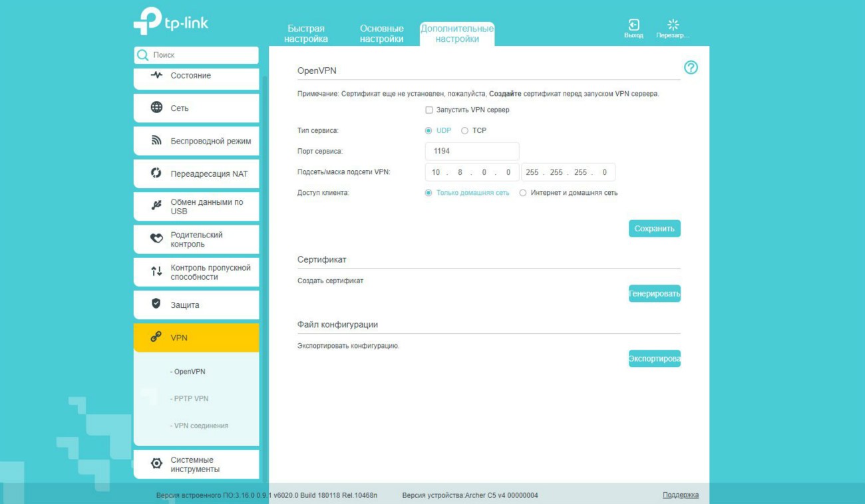Click the Переадресация NAT circular arrows icon

[x=156, y=174]
